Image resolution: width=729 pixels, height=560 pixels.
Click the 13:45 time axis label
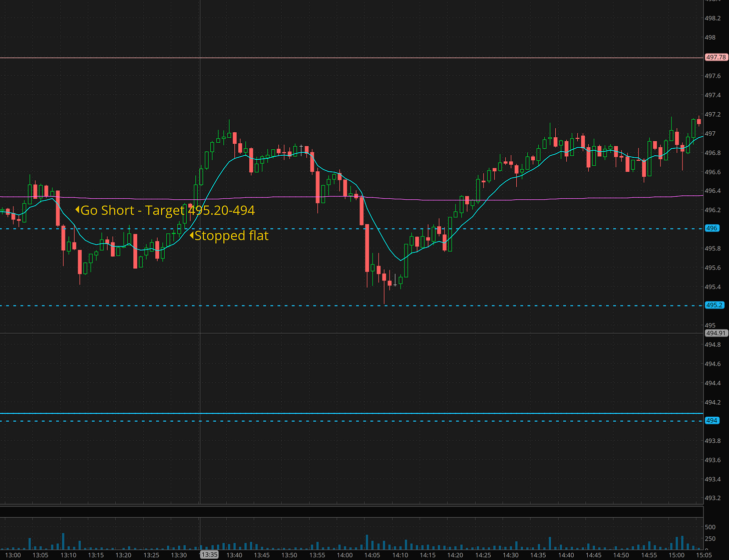(262, 555)
